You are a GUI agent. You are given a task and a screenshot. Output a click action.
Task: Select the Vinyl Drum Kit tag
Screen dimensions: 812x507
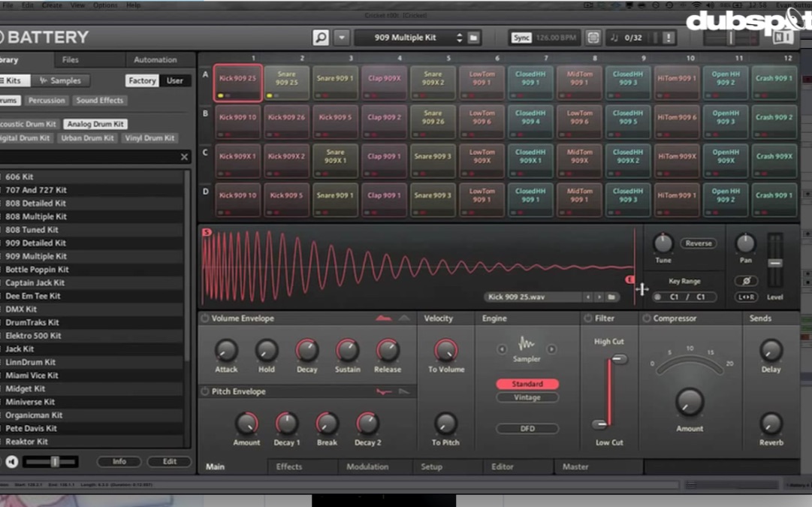149,138
